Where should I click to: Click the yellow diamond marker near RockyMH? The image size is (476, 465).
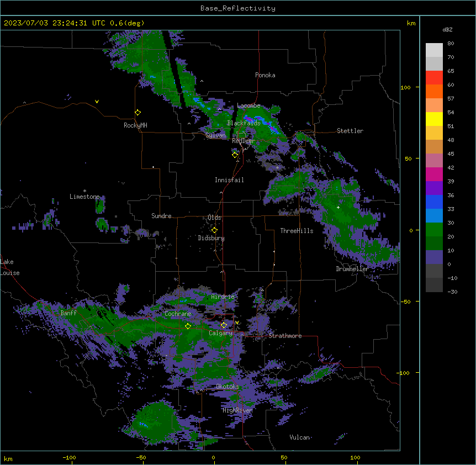point(138,113)
